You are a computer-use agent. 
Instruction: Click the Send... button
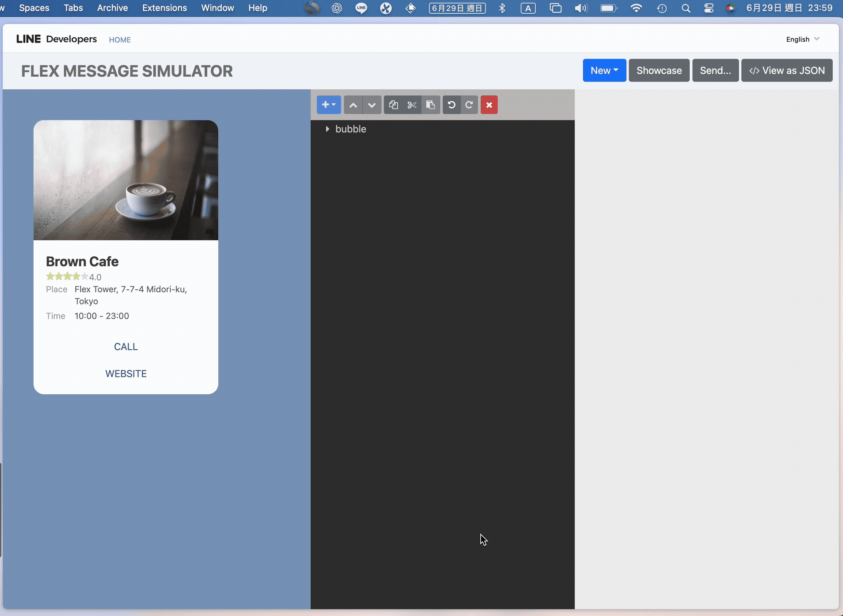pyautogui.click(x=715, y=70)
